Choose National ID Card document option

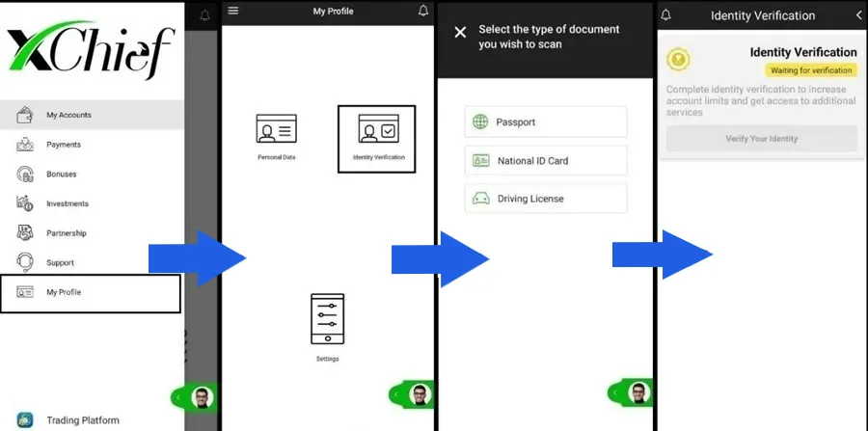tap(546, 161)
